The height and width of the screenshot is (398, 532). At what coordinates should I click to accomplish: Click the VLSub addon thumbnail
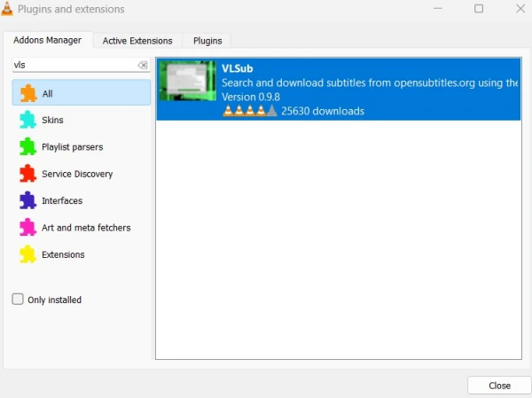pyautogui.click(x=188, y=81)
